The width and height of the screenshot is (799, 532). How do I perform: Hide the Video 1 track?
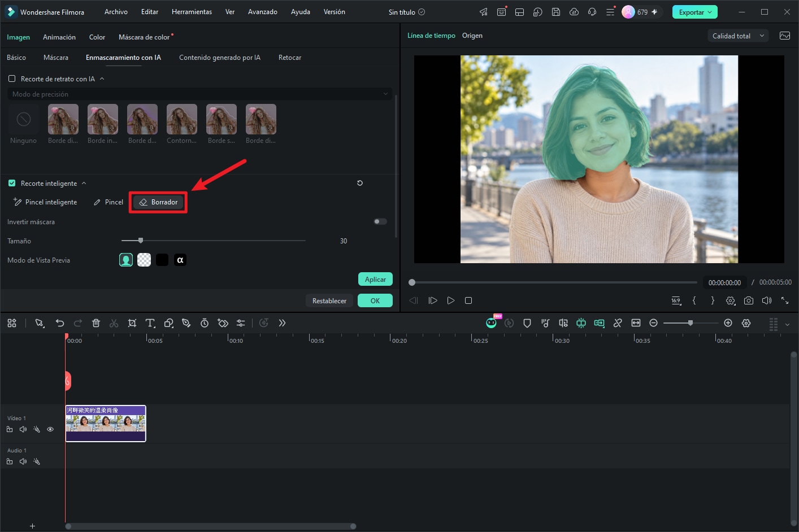(x=50, y=429)
